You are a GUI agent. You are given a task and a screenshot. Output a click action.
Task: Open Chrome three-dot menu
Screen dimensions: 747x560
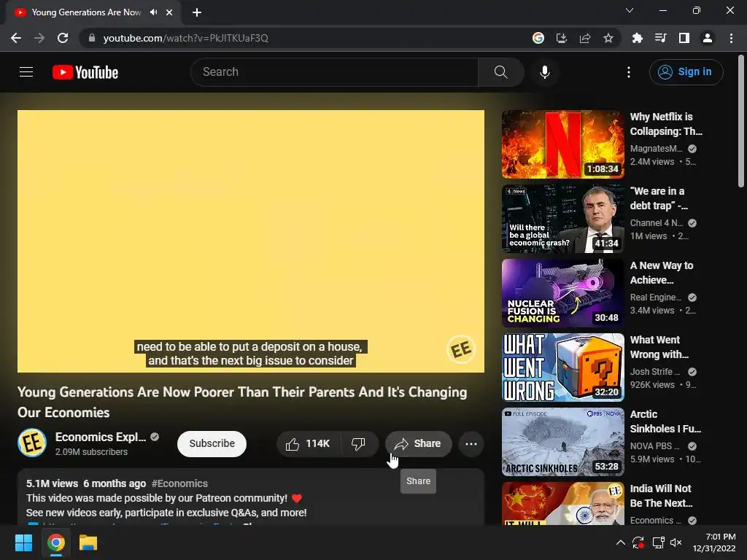pos(731,38)
